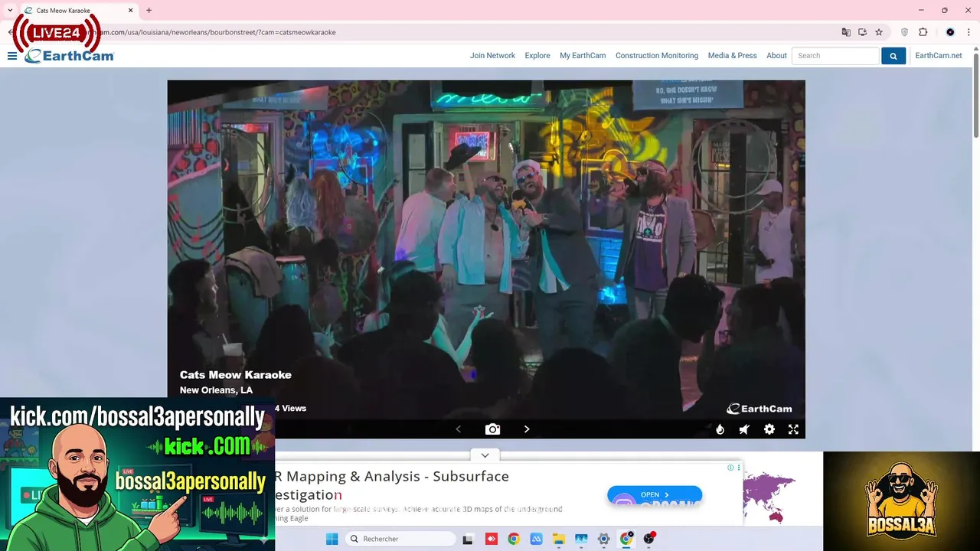Screen dimensions: 980x551
Task: Open My EarthCam menu item
Action: click(x=583, y=56)
